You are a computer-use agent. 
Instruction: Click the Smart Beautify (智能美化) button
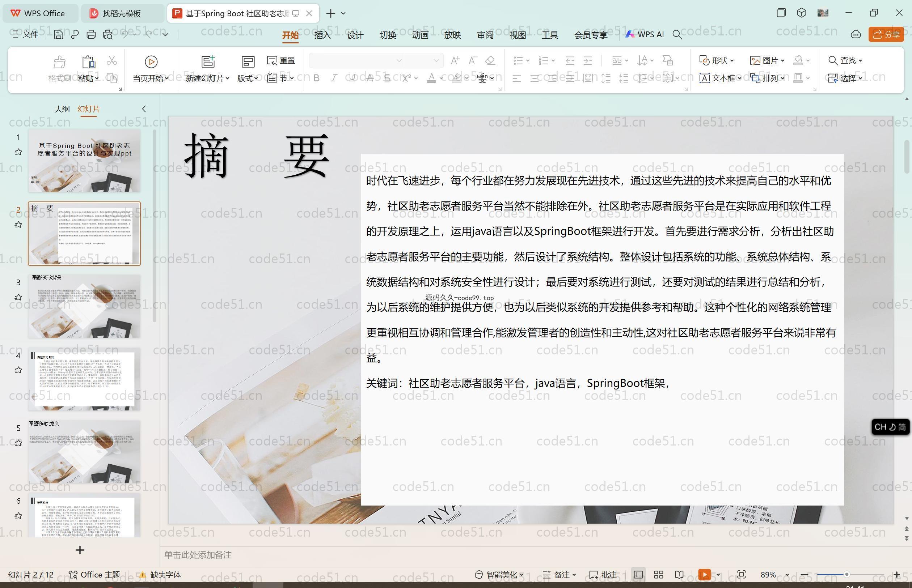(x=499, y=575)
